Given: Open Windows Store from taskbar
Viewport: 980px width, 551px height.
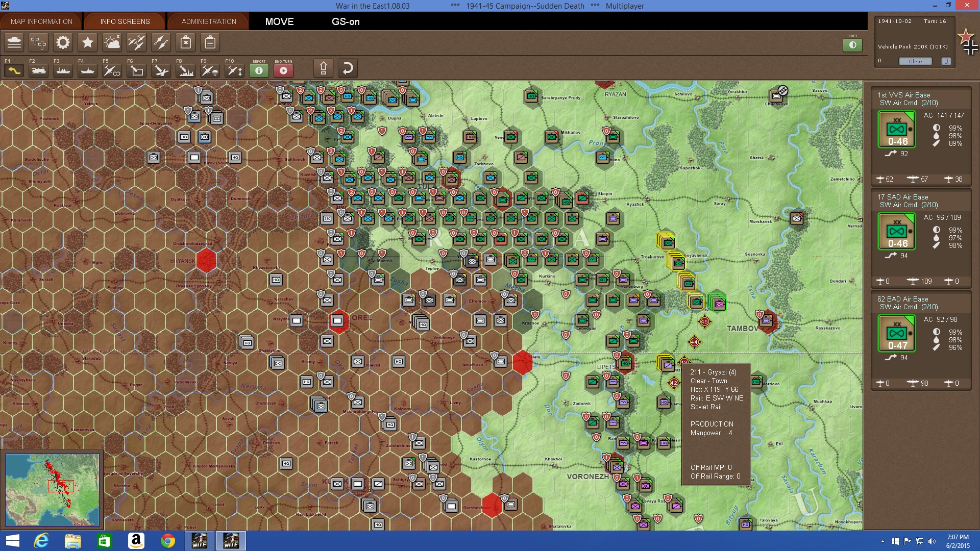Looking at the screenshot, I should point(104,541).
